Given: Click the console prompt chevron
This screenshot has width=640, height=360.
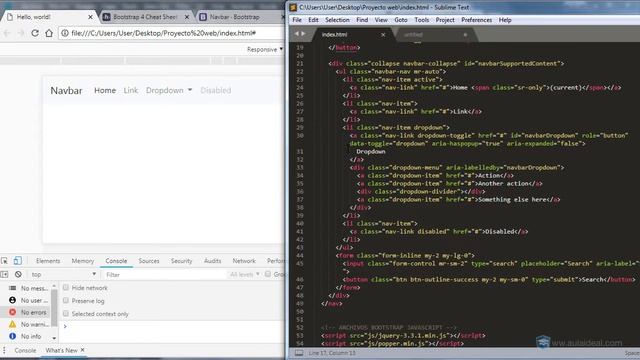Looking at the screenshot, I should [65, 326].
